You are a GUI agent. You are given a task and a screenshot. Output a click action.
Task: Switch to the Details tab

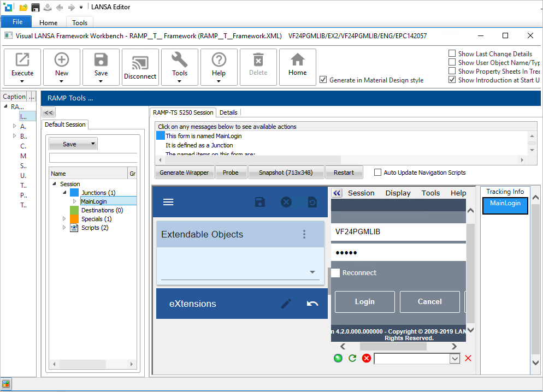pyautogui.click(x=228, y=112)
